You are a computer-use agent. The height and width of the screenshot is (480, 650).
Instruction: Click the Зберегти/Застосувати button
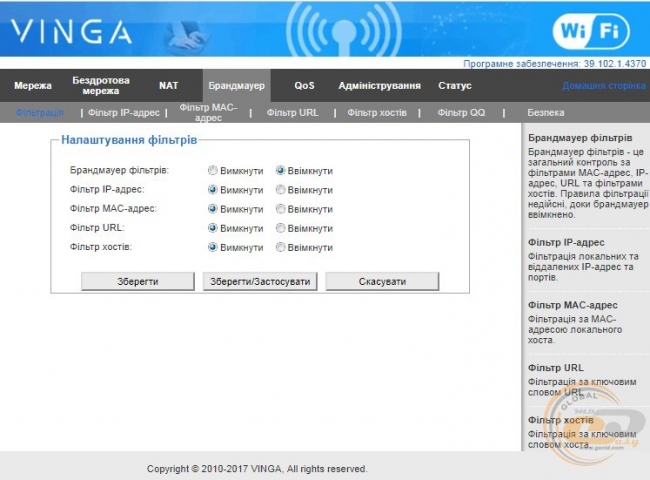click(260, 281)
